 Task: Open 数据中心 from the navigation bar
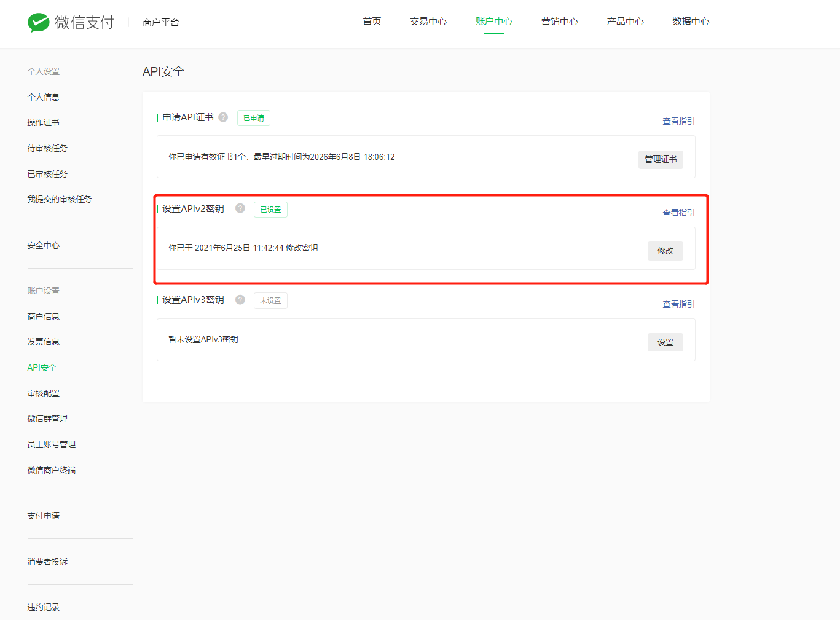pos(691,20)
